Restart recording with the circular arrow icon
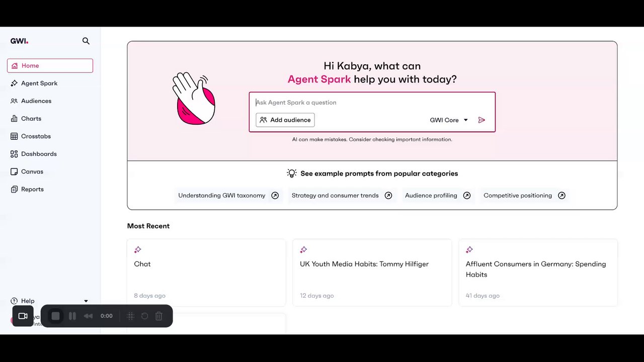Viewport: 644px width, 362px height. point(144,316)
